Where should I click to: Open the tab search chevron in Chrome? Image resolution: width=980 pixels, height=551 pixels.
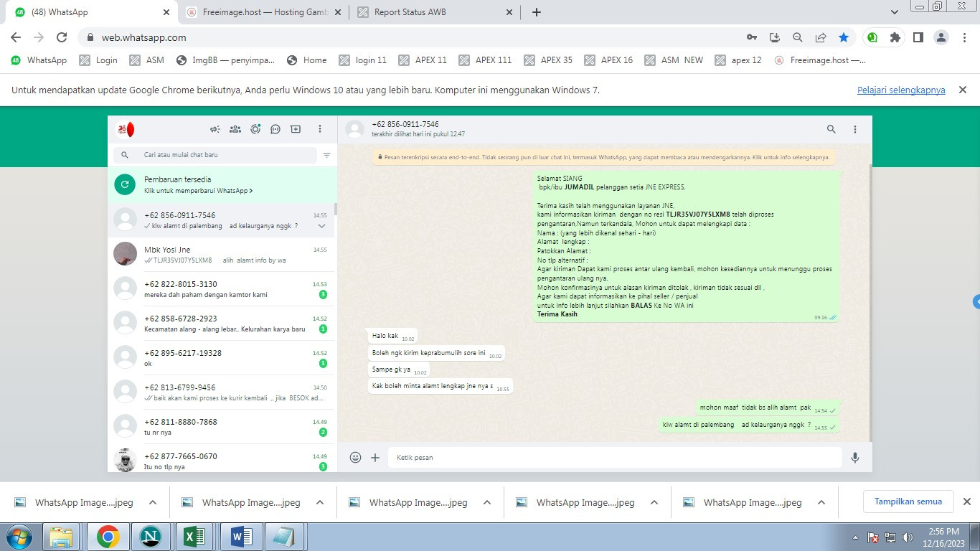click(x=894, y=12)
